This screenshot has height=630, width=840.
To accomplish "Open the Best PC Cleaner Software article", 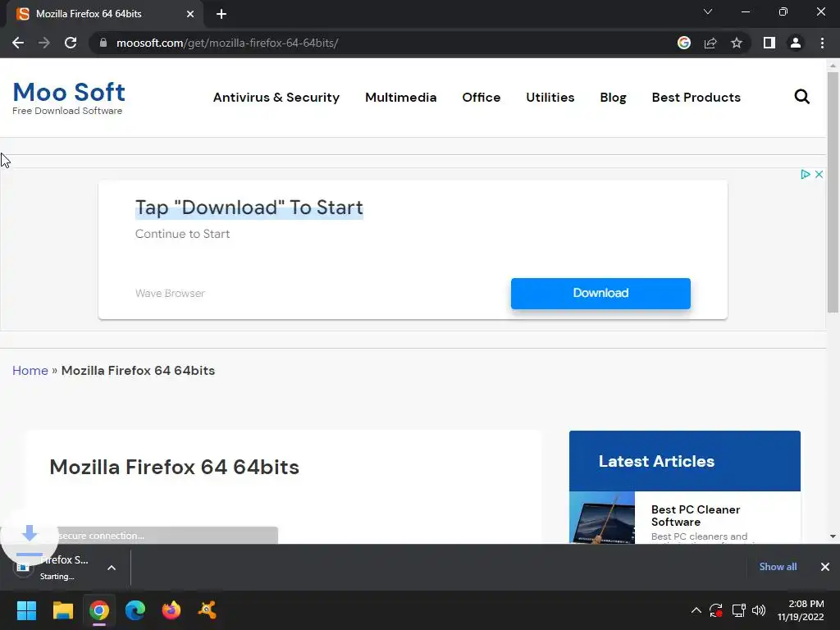I will (696, 515).
